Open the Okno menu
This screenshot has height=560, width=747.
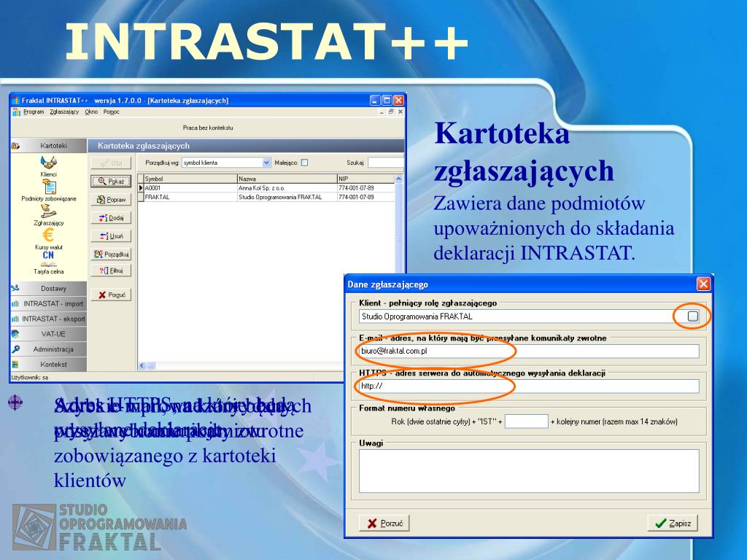click(91, 112)
